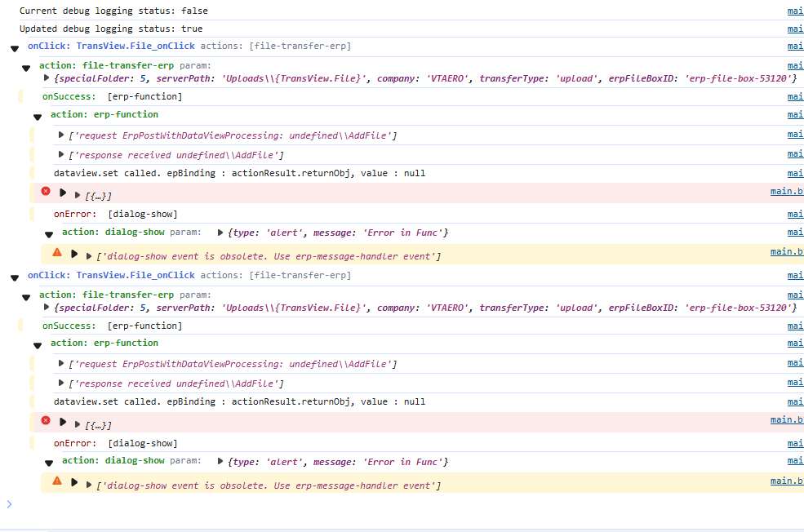This screenshot has height=532, width=804.
Task: Collapse the second action: erp-function group
Action: click(38, 345)
